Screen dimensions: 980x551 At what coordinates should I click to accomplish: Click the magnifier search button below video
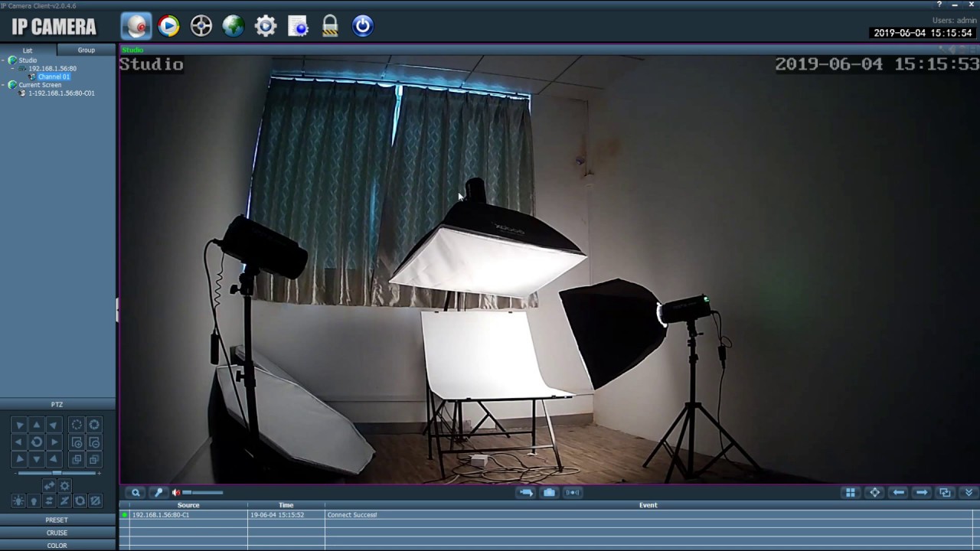coord(136,493)
